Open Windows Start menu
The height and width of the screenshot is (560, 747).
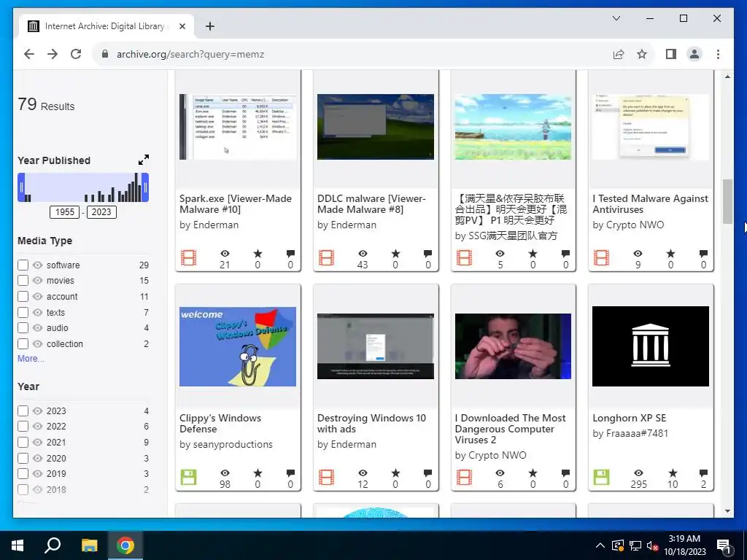(x=18, y=545)
